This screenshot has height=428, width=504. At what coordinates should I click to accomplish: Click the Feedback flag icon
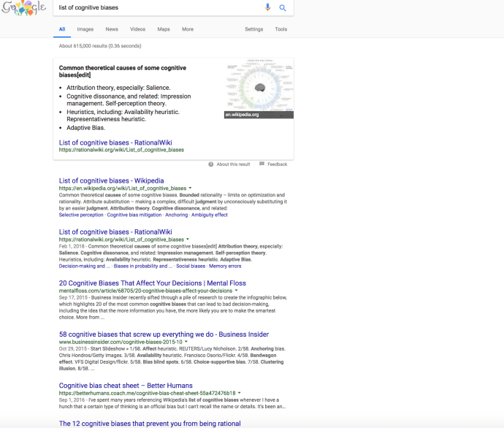coord(261,164)
